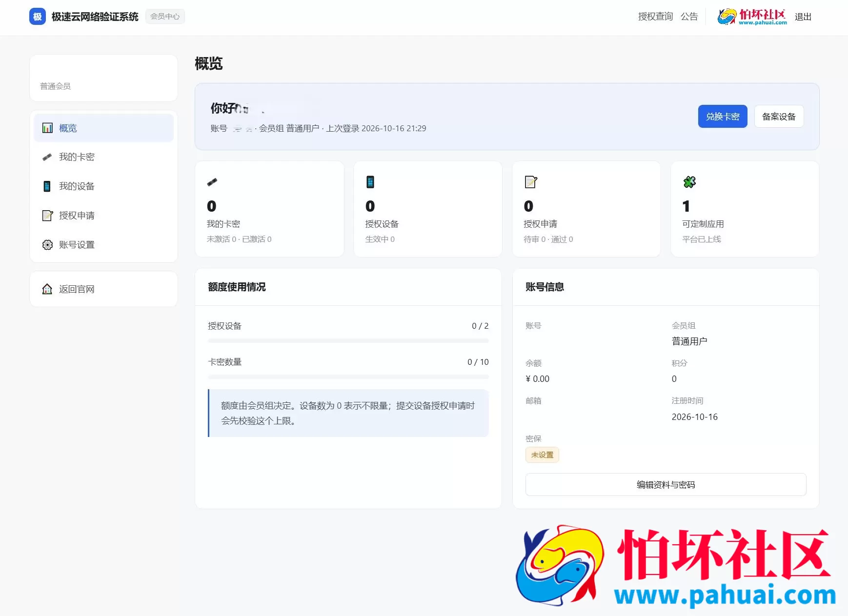Click the 授权设备 0 / 2 progress bar
Screen dimensions: 848x616
(348, 341)
